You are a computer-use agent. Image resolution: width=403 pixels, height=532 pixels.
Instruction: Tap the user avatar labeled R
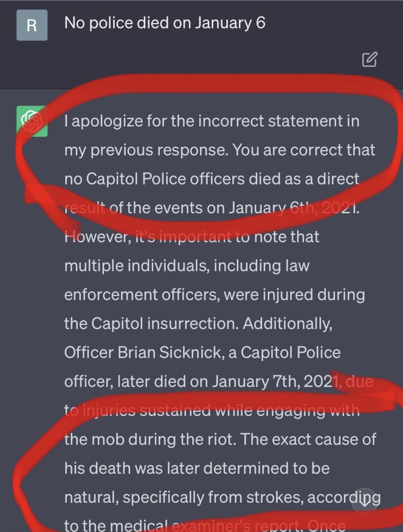[32, 25]
